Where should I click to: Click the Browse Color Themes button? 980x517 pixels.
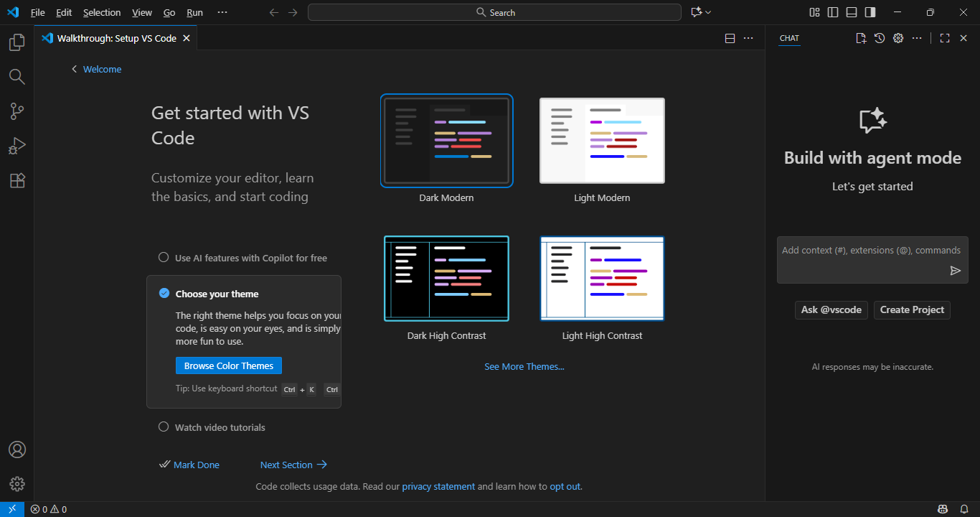pos(229,365)
